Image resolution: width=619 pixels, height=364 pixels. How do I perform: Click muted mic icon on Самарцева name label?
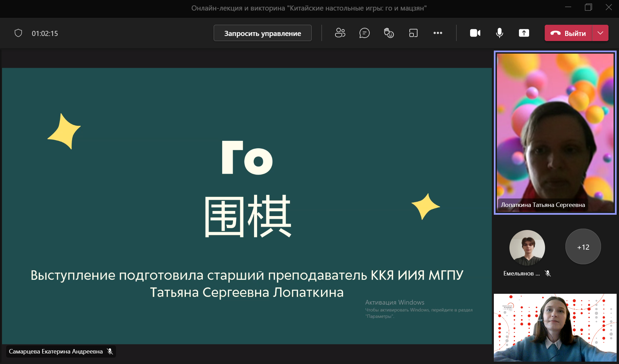[110, 351]
